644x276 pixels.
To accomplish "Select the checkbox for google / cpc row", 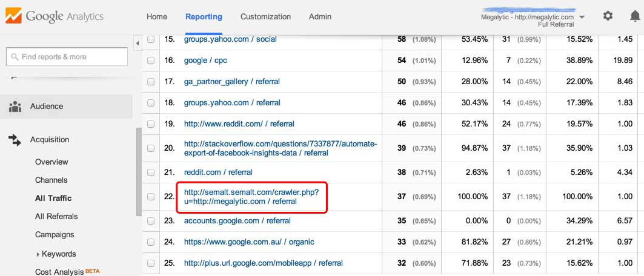I will click(151, 61).
